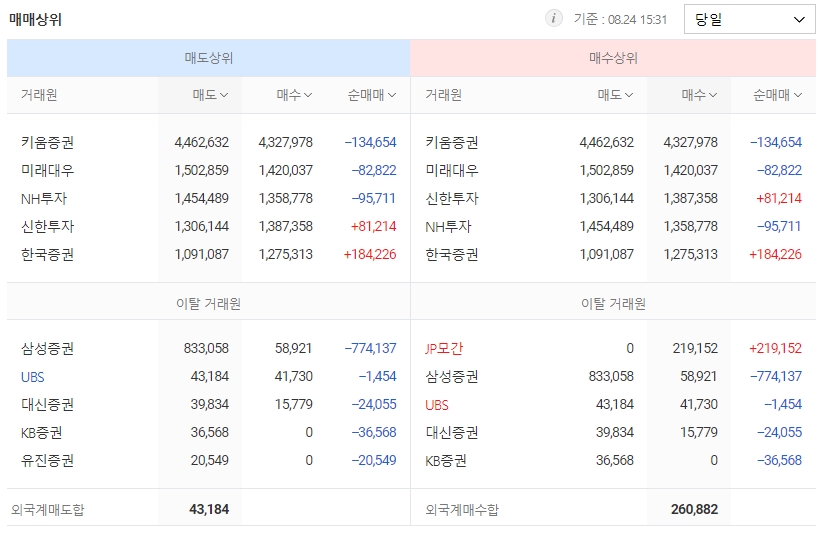This screenshot has width=821, height=535.
Task: Click the 매매상위 section title
Action: [x=36, y=19]
